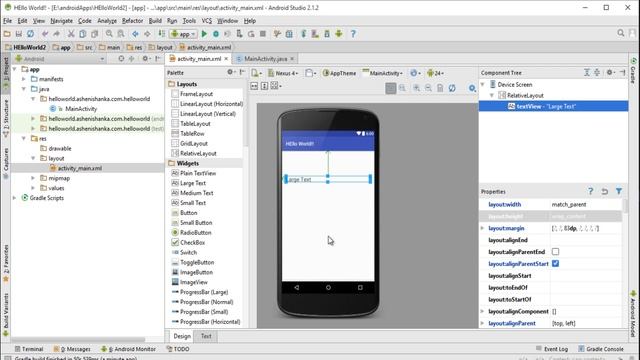
Task: Open the VCS menu
Action: click(207, 20)
